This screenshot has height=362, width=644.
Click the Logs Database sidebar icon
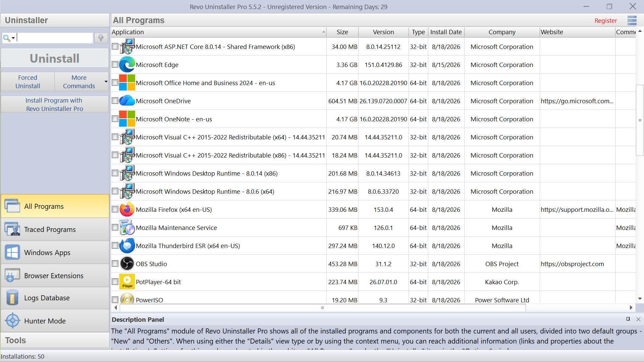pos(12,298)
